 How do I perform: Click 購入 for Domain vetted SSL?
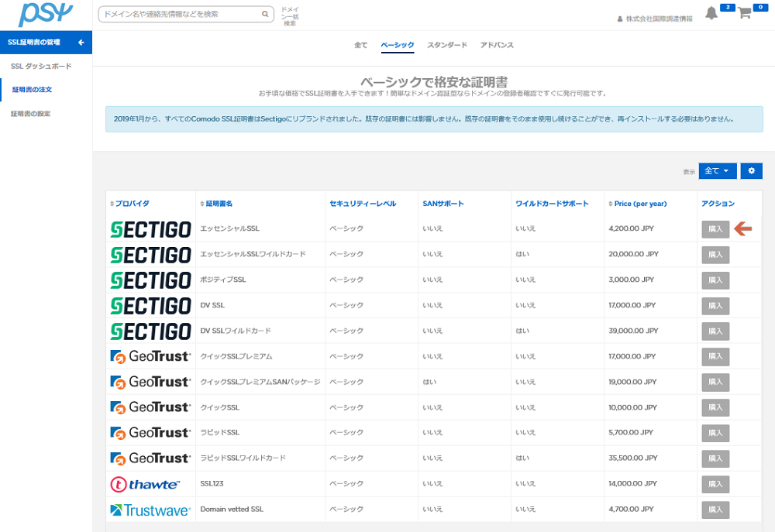click(x=715, y=510)
